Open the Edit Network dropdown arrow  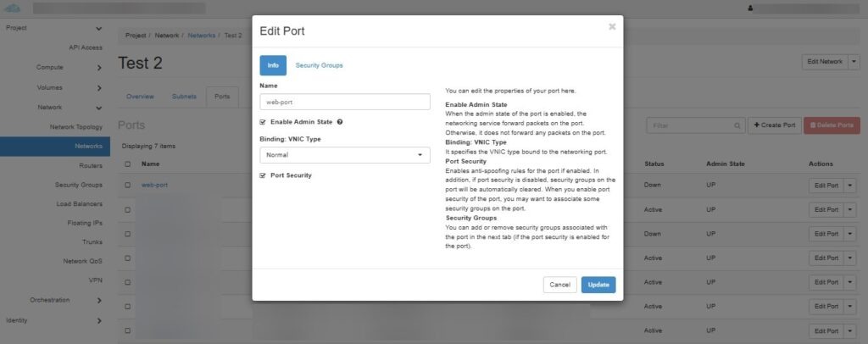(x=854, y=62)
